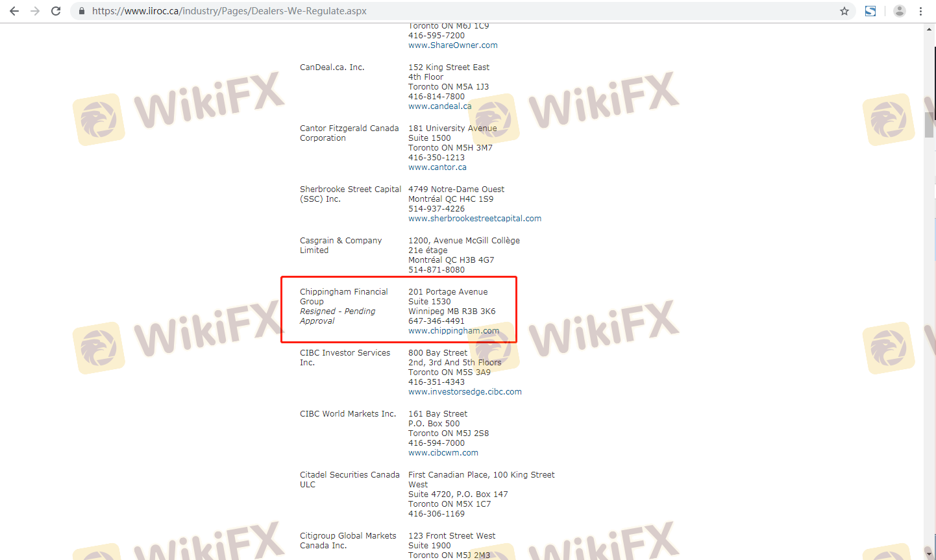Select CIBC World Markets Inc. name
Screen dimensions: 936x560
348,414
